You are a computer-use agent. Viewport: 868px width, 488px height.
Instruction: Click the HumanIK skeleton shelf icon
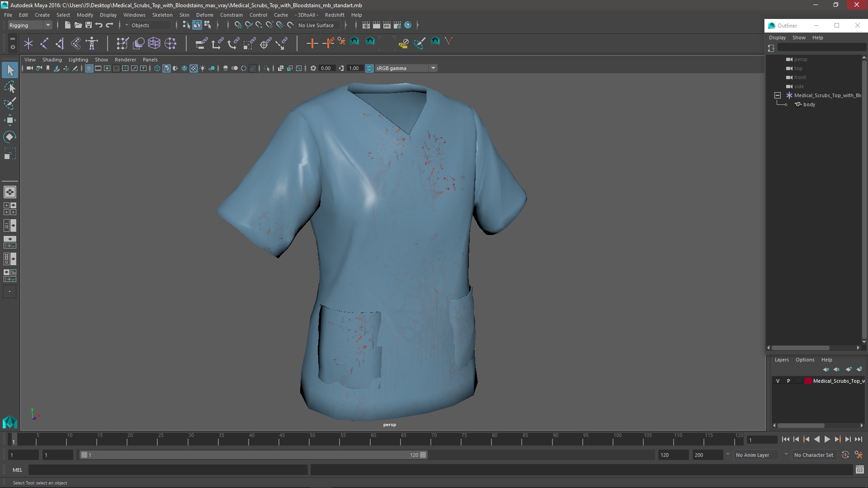[92, 43]
